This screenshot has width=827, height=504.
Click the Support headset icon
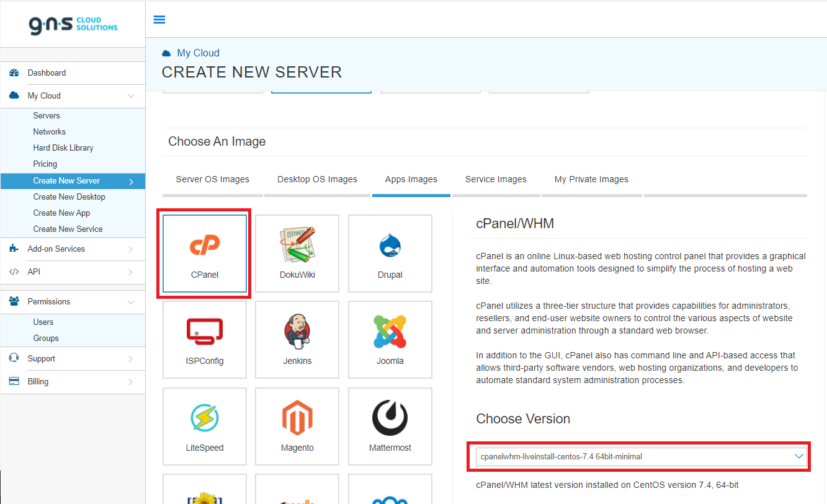coord(14,358)
